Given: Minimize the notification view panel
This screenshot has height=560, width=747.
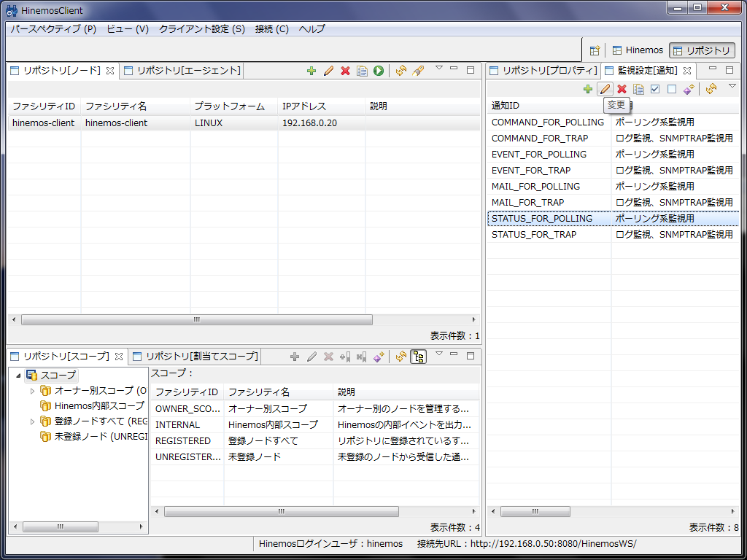Looking at the screenshot, I should tap(713, 69).
